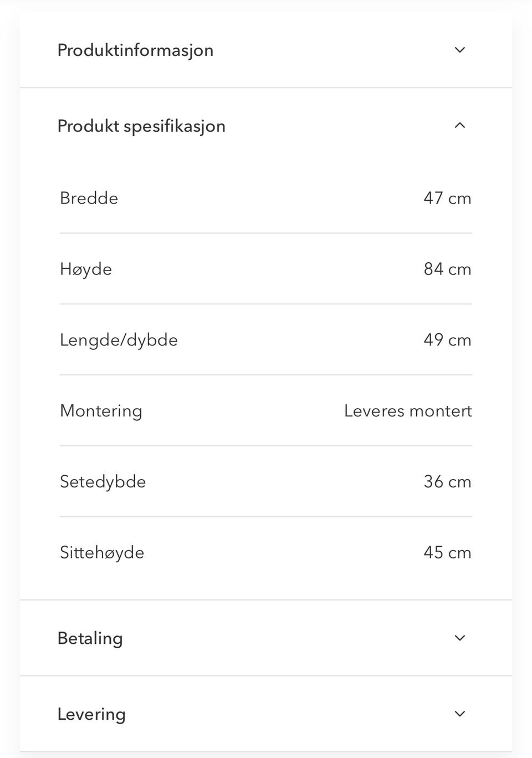
Task: Click the Montering label
Action: pos(101,411)
